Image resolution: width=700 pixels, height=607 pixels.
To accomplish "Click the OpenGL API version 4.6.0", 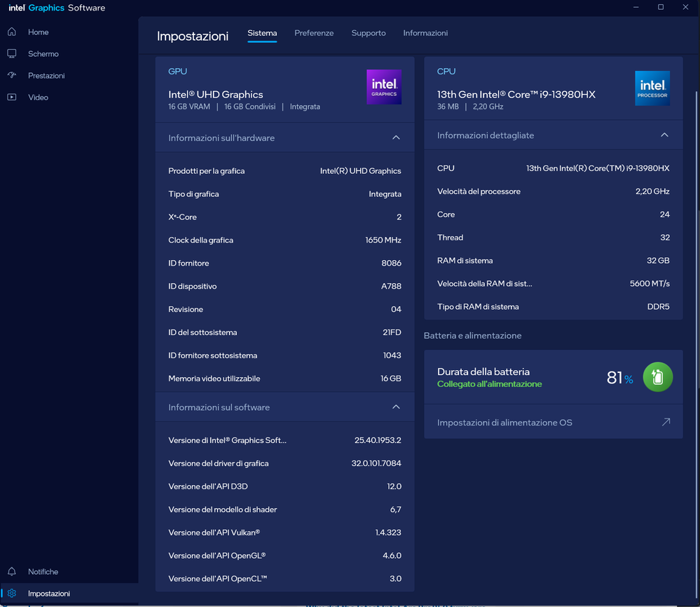I will (x=392, y=556).
